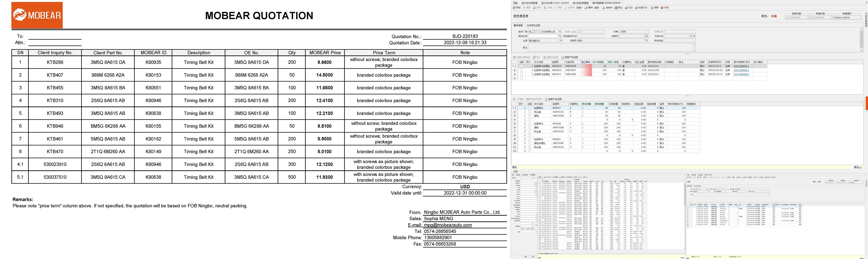Click the 保存 (save) floppy disk icon
This screenshot has width=868, height=259.
534,8
